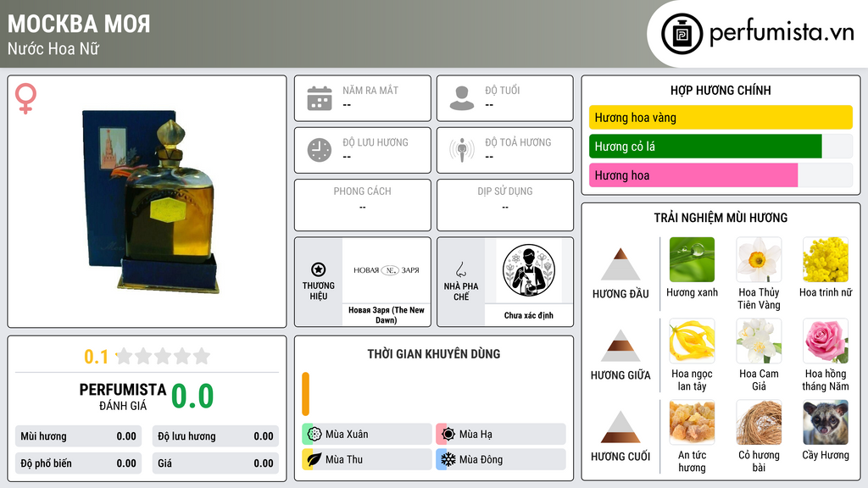Click the Hoa trinh nữ note label
Viewport: 868px width, 488px height.
826,292
